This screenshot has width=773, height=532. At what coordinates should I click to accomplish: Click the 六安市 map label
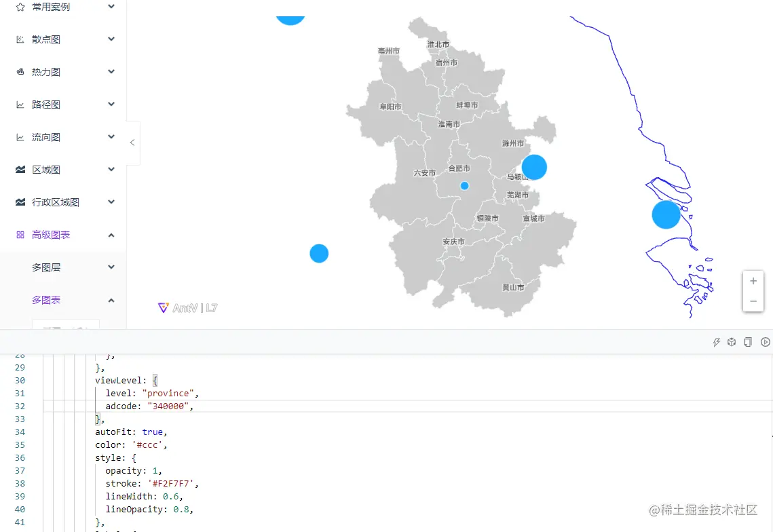[x=424, y=173]
